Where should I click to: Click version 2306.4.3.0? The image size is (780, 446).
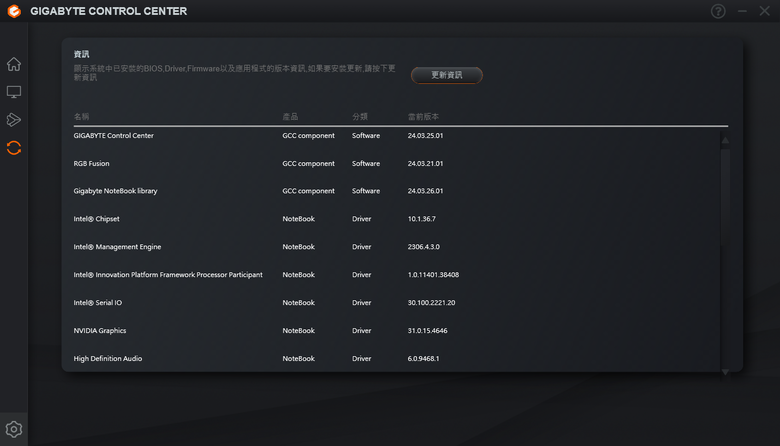[x=424, y=247]
